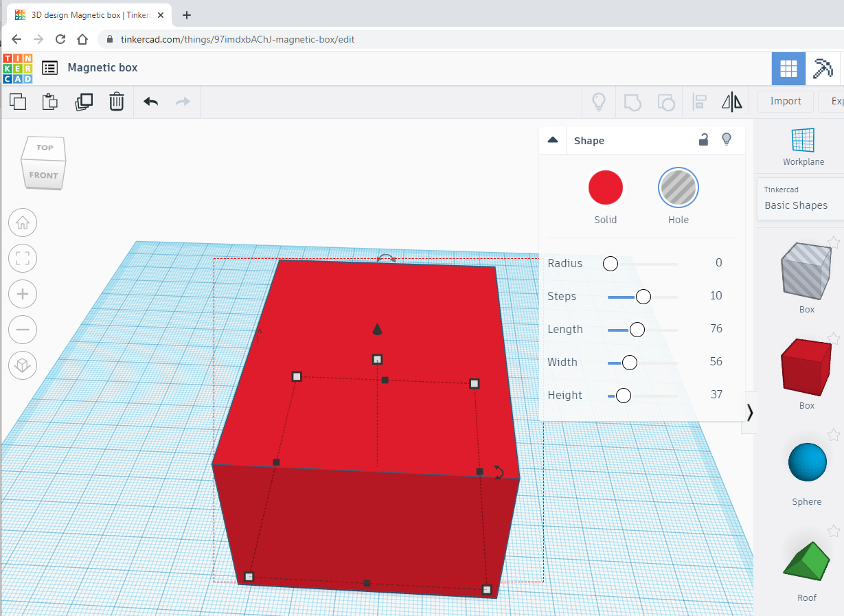Close the Magnetic box browser tab
This screenshot has width=844, height=616.
tap(161, 14)
